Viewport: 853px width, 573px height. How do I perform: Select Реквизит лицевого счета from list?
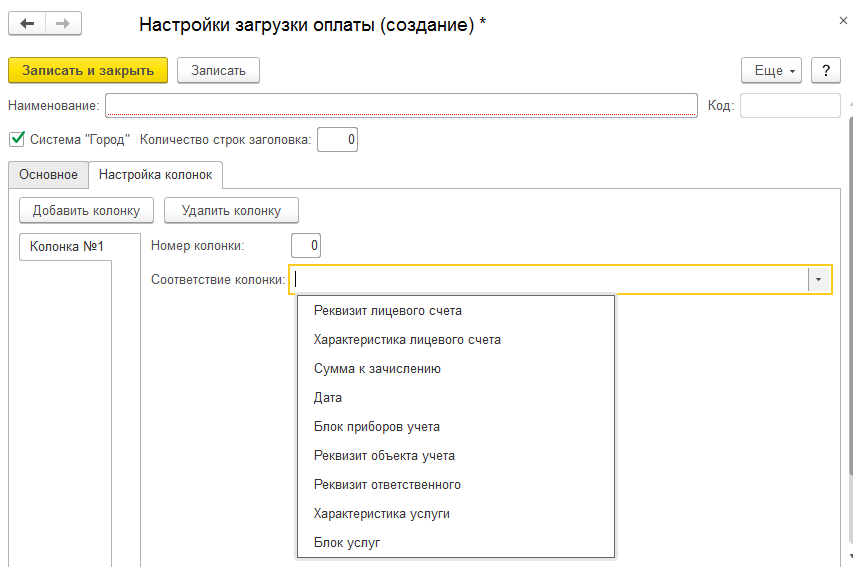pos(387,311)
